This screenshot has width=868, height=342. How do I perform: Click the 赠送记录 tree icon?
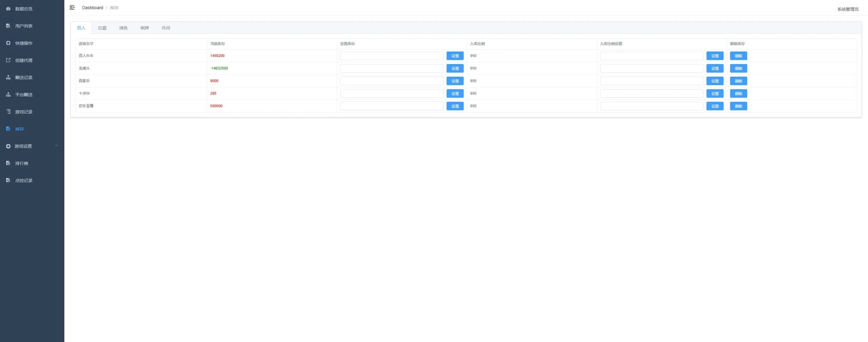pyautogui.click(x=8, y=77)
